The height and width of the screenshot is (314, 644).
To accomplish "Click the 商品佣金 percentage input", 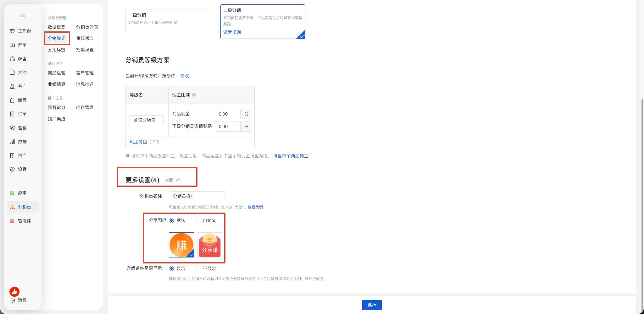I will click(x=228, y=114).
